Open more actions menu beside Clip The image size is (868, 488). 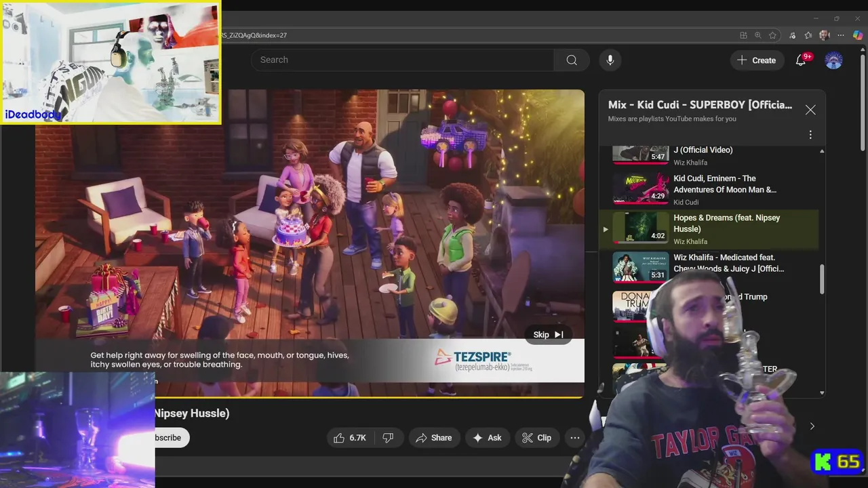pyautogui.click(x=575, y=438)
